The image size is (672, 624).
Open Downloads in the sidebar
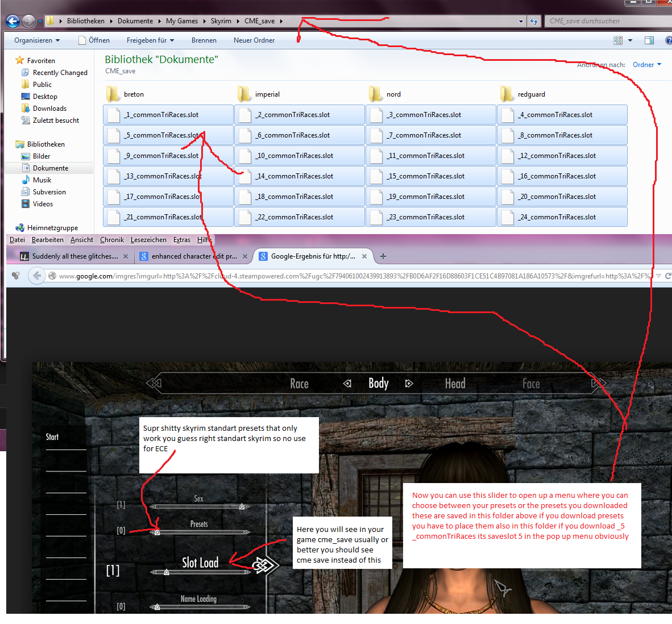pyautogui.click(x=49, y=109)
